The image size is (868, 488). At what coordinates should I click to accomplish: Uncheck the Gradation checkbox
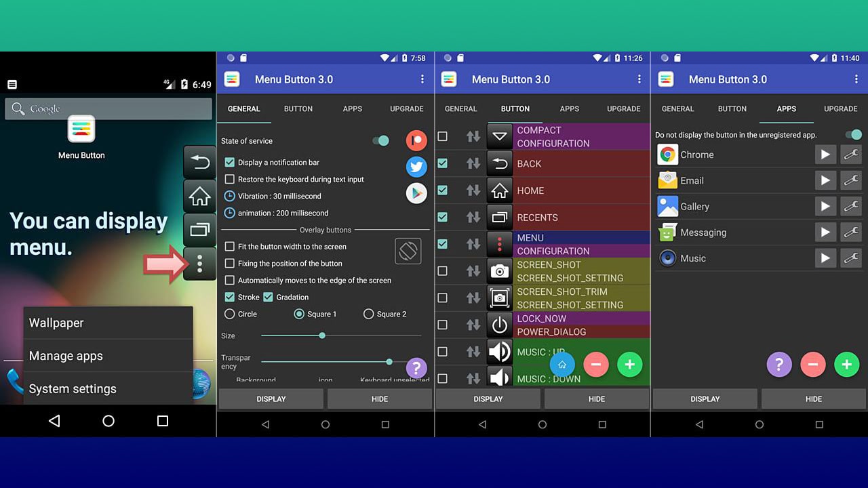(x=268, y=297)
